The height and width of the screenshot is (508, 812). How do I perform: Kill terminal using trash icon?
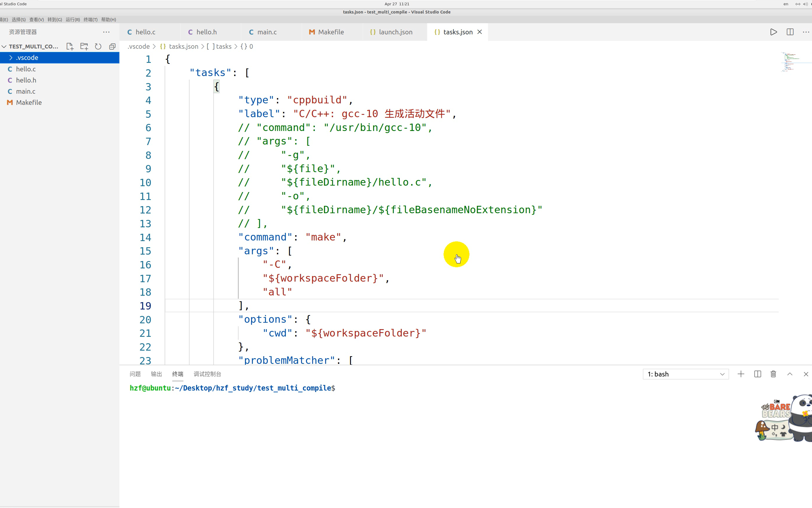773,374
